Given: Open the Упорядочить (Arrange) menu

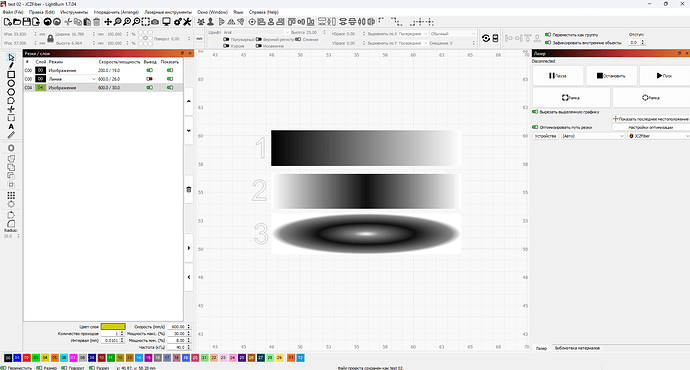Looking at the screenshot, I should point(116,12).
